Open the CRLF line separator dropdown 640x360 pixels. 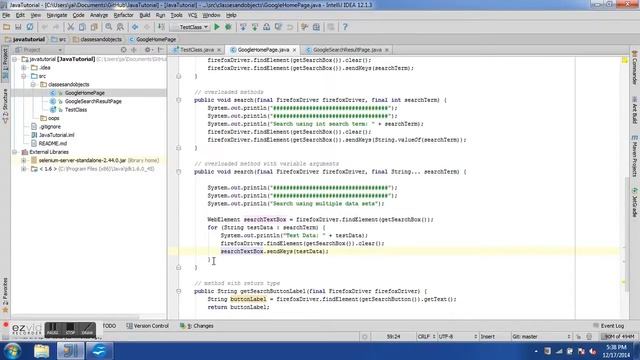(427, 337)
